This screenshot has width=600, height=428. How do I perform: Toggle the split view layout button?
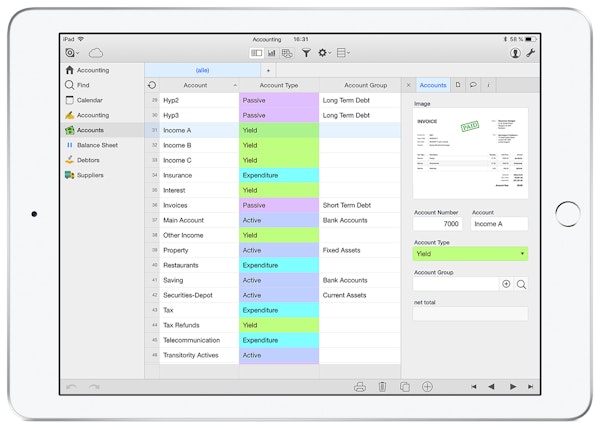pyautogui.click(x=256, y=52)
